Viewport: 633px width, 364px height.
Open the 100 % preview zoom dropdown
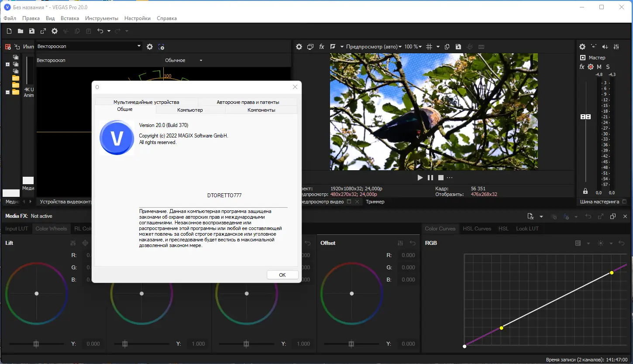coord(413,47)
